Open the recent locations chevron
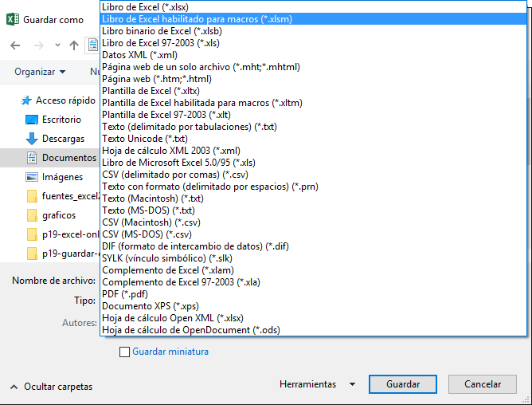 (x=57, y=45)
